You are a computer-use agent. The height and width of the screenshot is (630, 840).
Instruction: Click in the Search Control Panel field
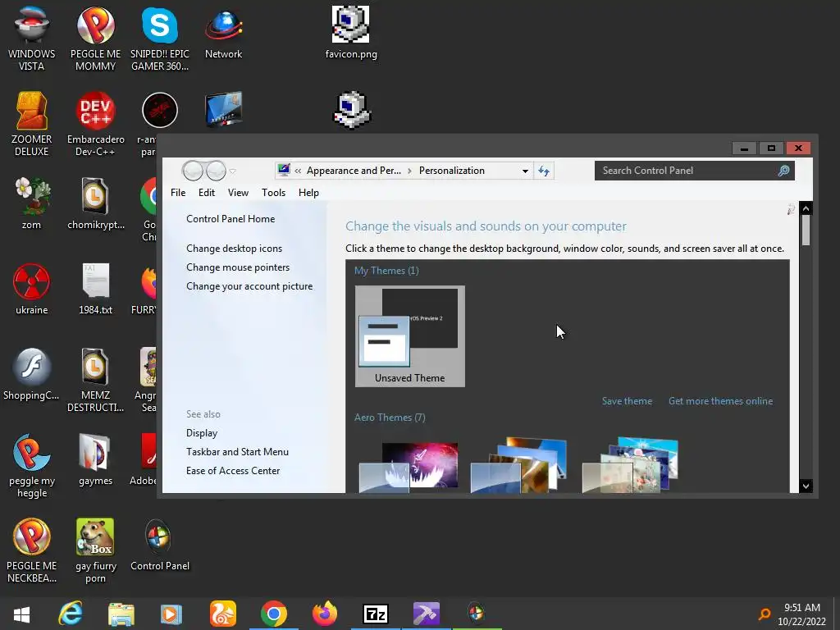686,171
